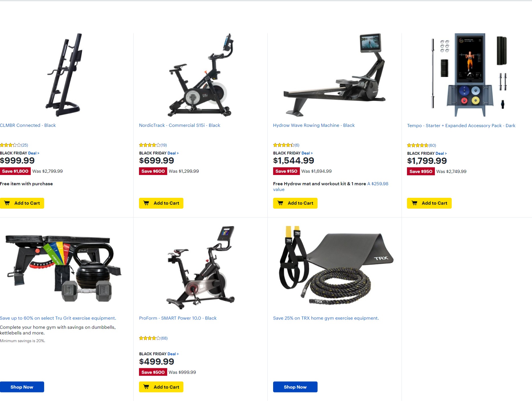Screen dimensions: 532x405
Task: Open CLMBR Connected star rating reviews
Action: pos(14,145)
